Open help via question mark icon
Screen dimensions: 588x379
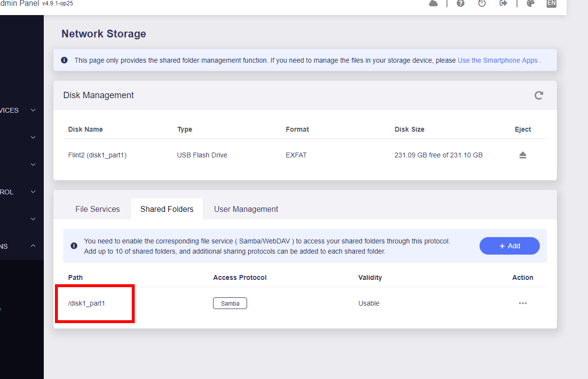[461, 3]
